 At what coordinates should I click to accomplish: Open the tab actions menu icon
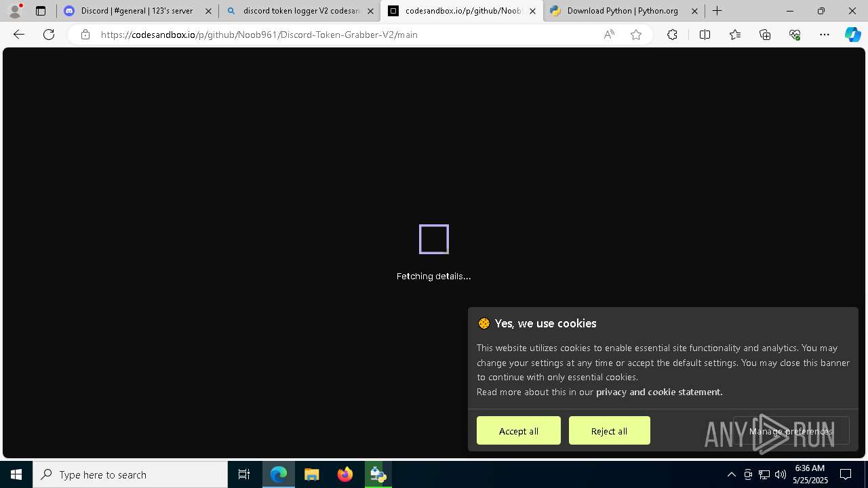pos(41,11)
